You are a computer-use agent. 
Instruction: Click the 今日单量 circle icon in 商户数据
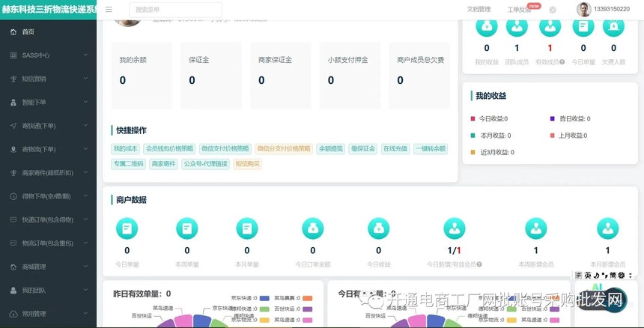[127, 228]
